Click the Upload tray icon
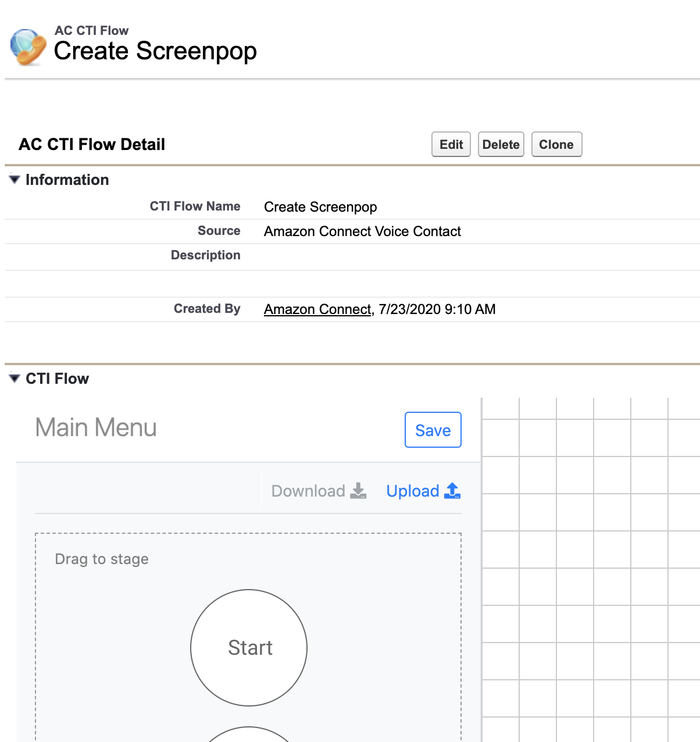 coord(452,491)
